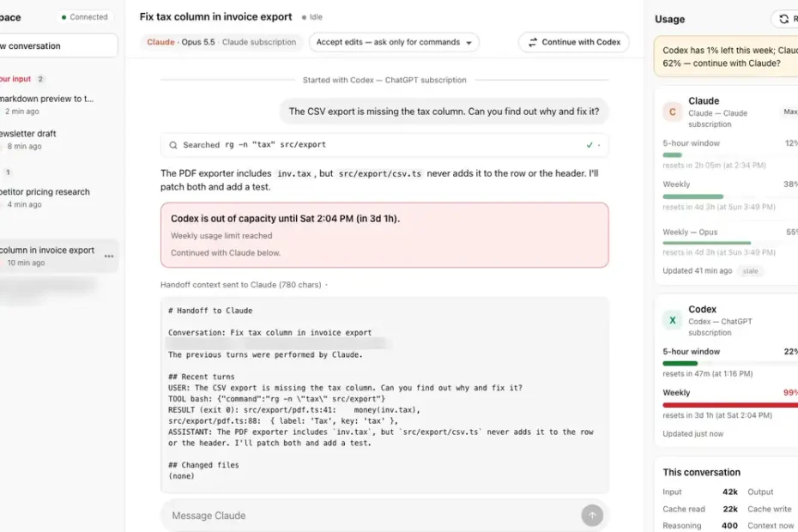
Task: Click the Codex out of capacity notice
Action: point(384,235)
